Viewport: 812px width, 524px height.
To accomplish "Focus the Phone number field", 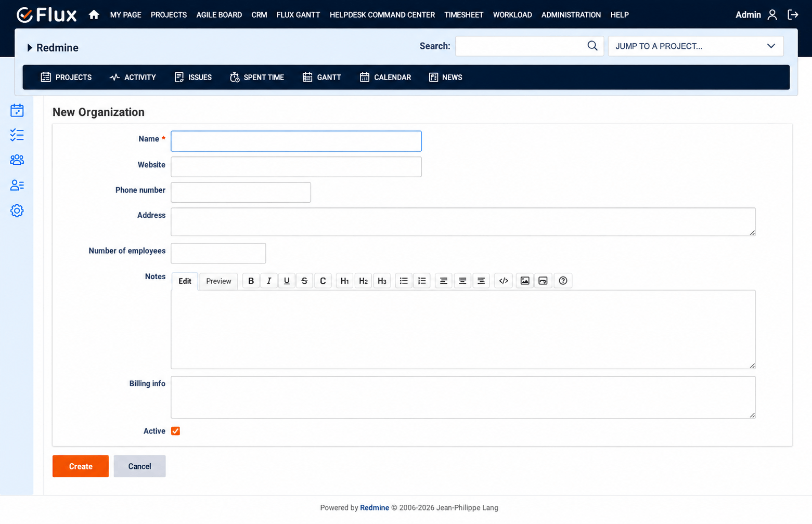I will click(x=241, y=192).
